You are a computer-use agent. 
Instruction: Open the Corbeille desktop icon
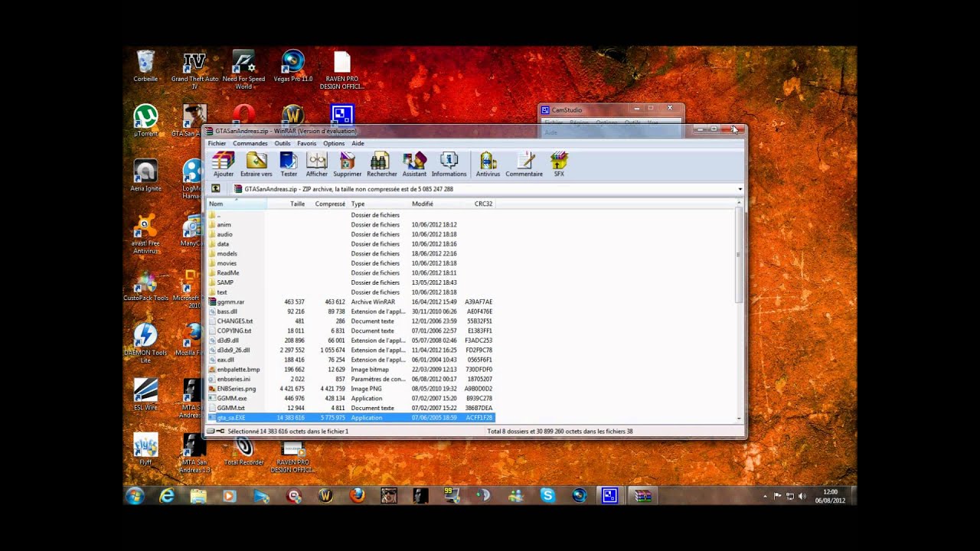click(x=145, y=67)
